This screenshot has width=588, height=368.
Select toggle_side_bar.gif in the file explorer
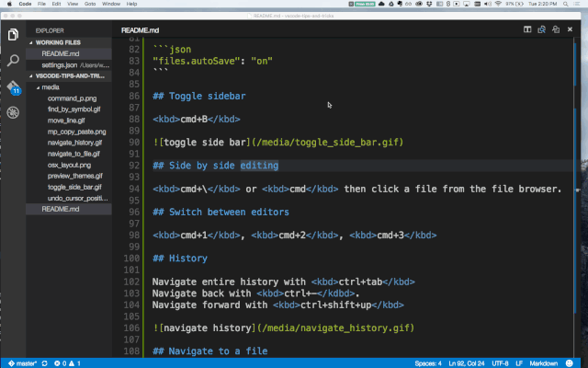(74, 187)
